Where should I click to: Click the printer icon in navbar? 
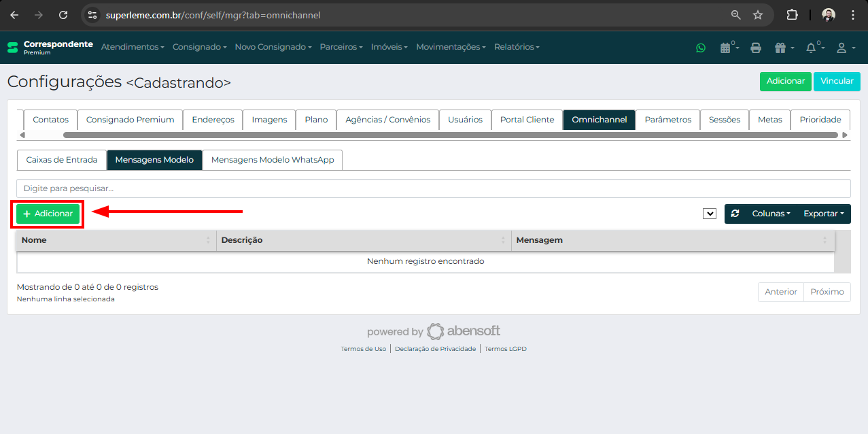(x=755, y=48)
